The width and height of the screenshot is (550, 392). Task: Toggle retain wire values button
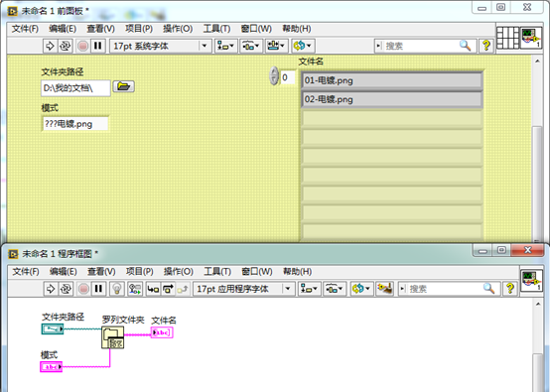135,289
